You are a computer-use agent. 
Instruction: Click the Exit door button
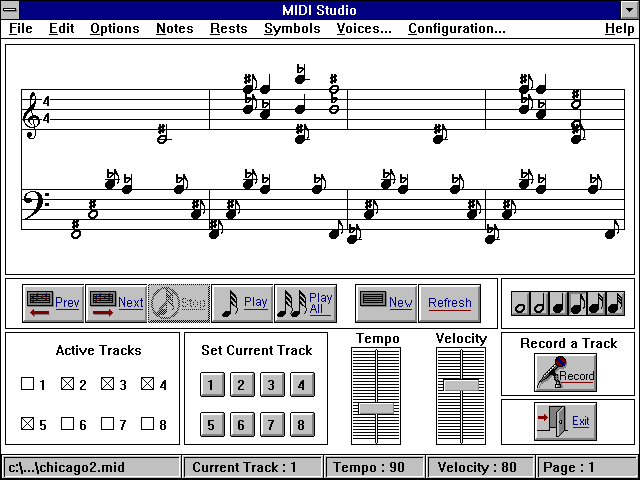[x=565, y=421]
